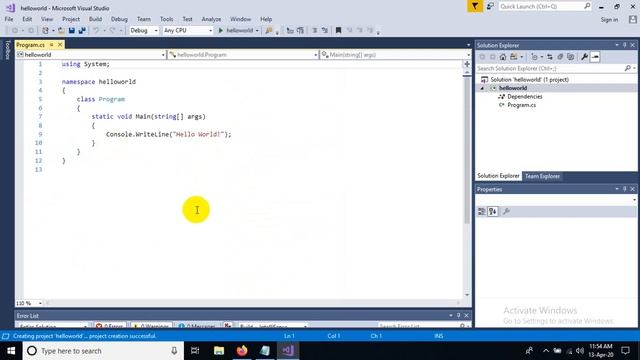Click the Open File folder icon
This screenshot has height=360, width=640.
click(x=61, y=31)
